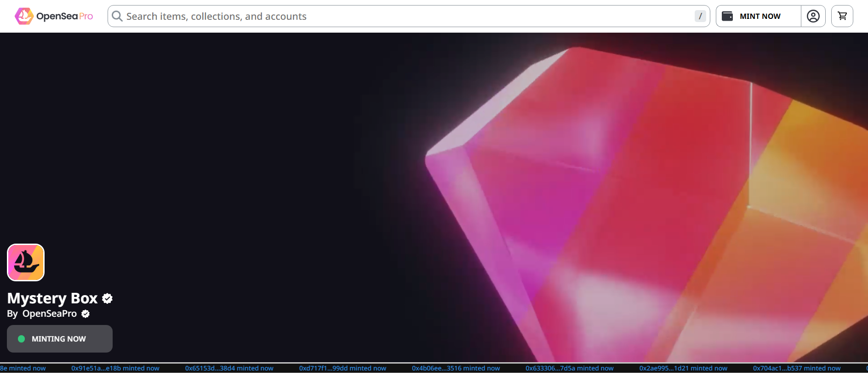The image size is (868, 376).
Task: Focus the search items and collections field
Action: [x=409, y=16]
